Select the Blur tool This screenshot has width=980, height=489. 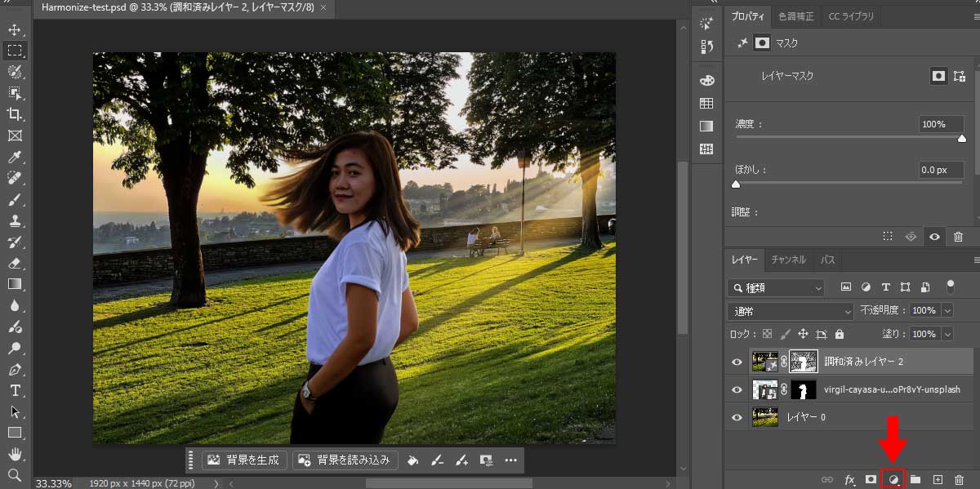click(15, 305)
